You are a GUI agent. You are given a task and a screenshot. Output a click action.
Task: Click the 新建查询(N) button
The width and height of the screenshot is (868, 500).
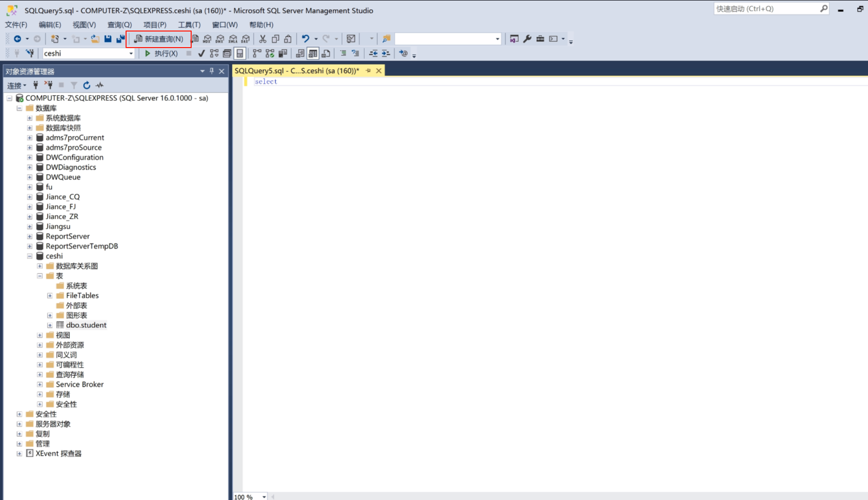159,39
